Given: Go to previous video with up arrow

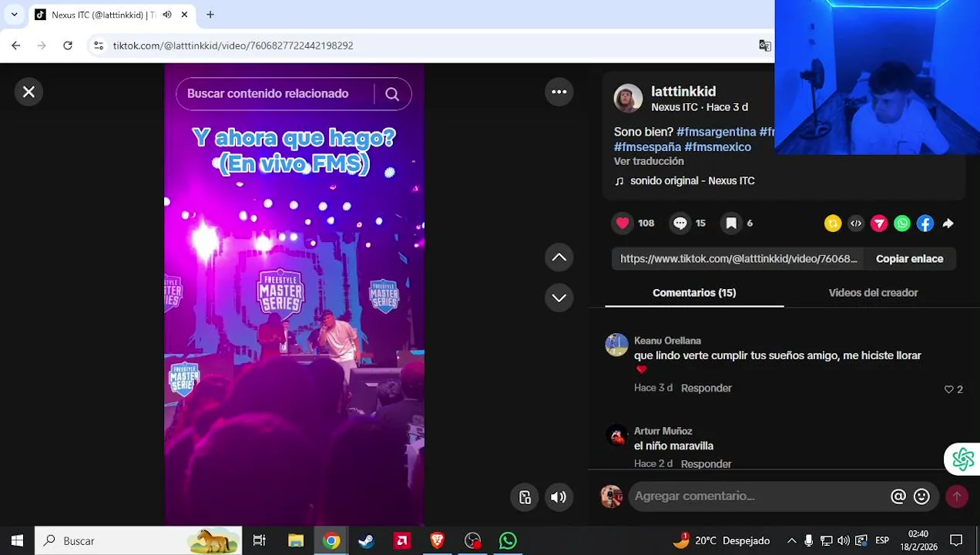Looking at the screenshot, I should [559, 257].
